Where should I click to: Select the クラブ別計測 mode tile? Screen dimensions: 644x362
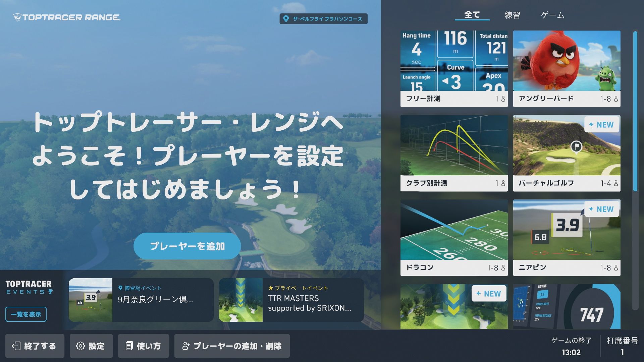(x=454, y=153)
